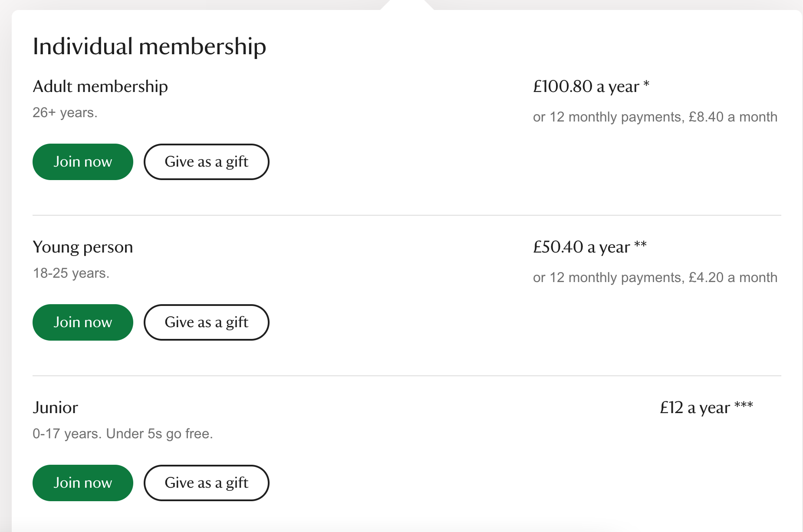This screenshot has width=803, height=532.
Task: Click the £8.40 a month payment text
Action: pos(733,117)
